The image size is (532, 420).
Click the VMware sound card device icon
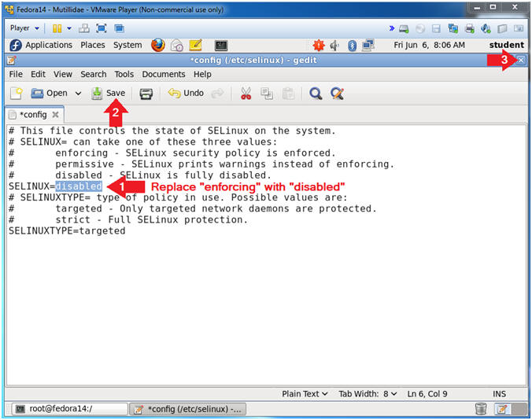(486, 28)
